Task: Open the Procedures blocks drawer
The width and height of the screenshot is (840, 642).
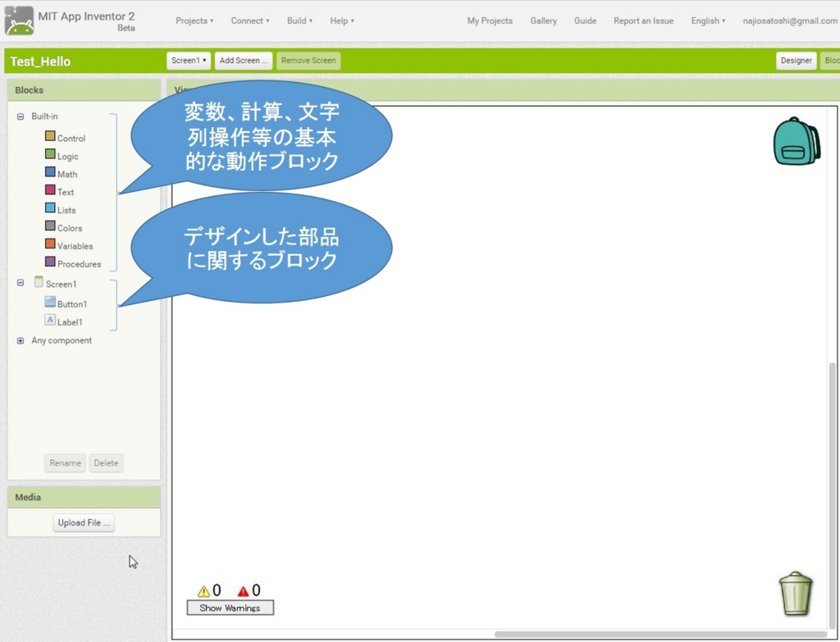Action: click(x=76, y=263)
